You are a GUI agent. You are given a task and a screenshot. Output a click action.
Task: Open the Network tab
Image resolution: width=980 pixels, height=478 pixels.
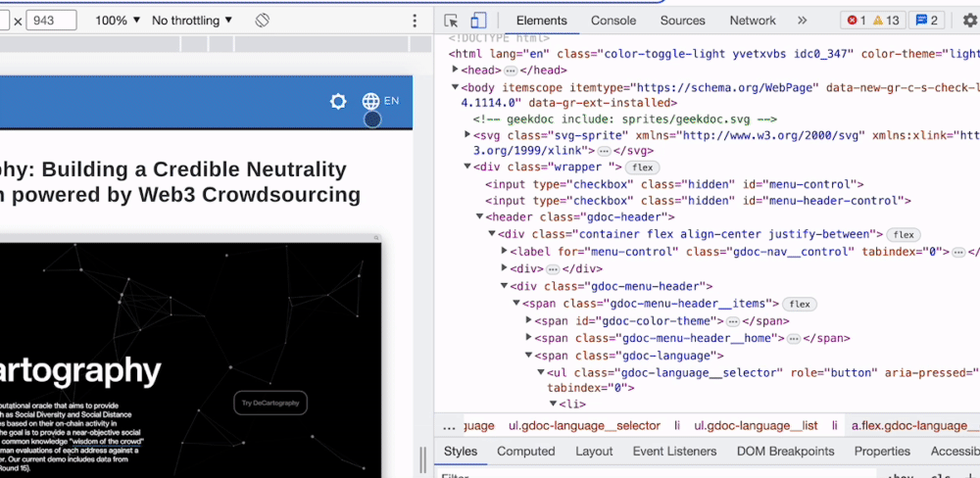(x=753, y=21)
